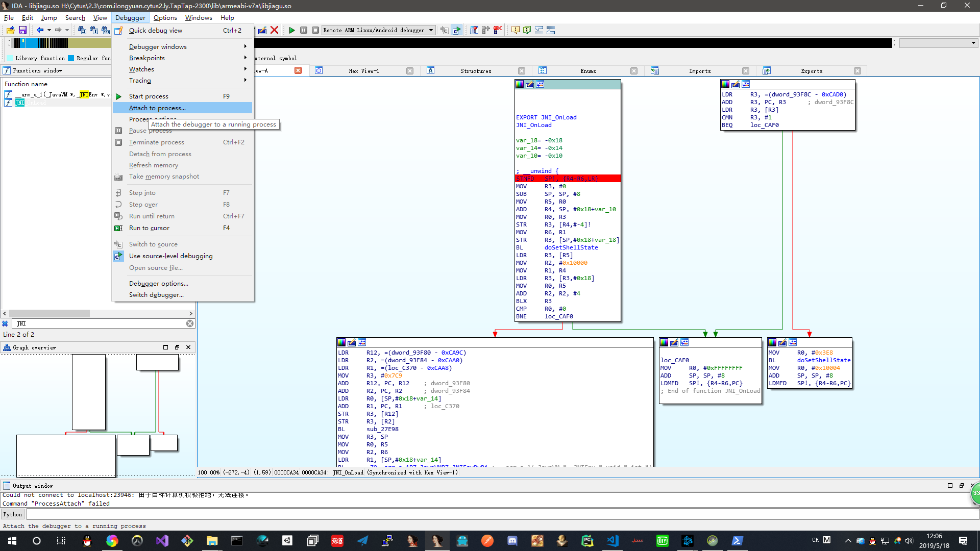Click node color icon in JNI_OnLoad block

(x=520, y=85)
